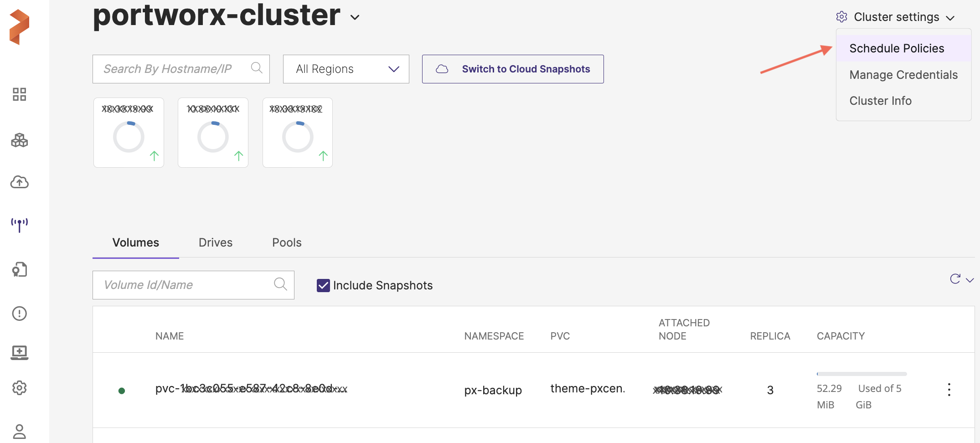Choose Manage Credentials from the menu
The image size is (980, 443).
[903, 75]
